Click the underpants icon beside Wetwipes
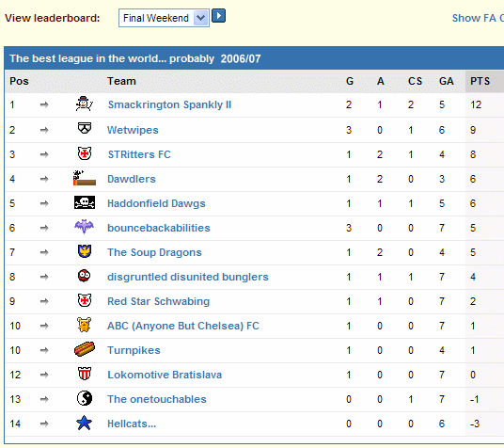This screenshot has width=504, height=448. tap(85, 128)
